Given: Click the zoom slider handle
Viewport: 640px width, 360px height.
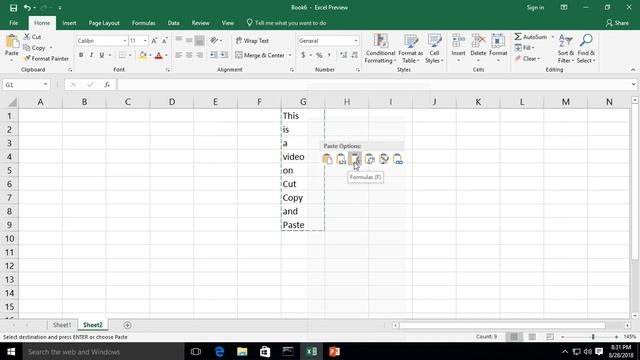Looking at the screenshot, I should pos(593,337).
